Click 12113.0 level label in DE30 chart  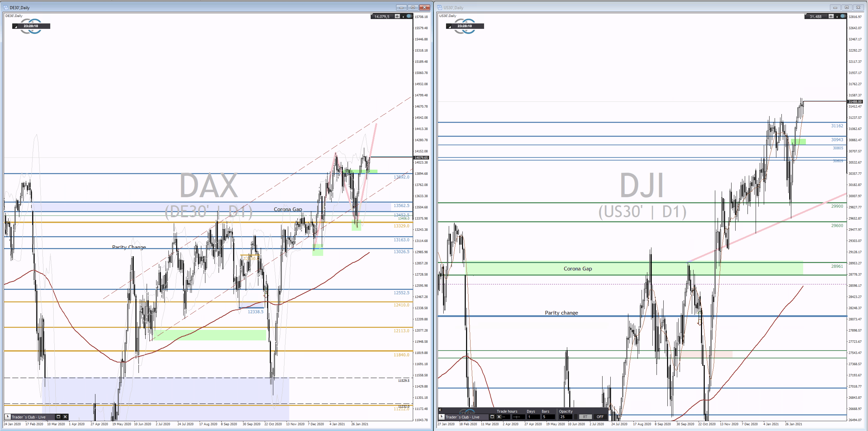tap(402, 331)
